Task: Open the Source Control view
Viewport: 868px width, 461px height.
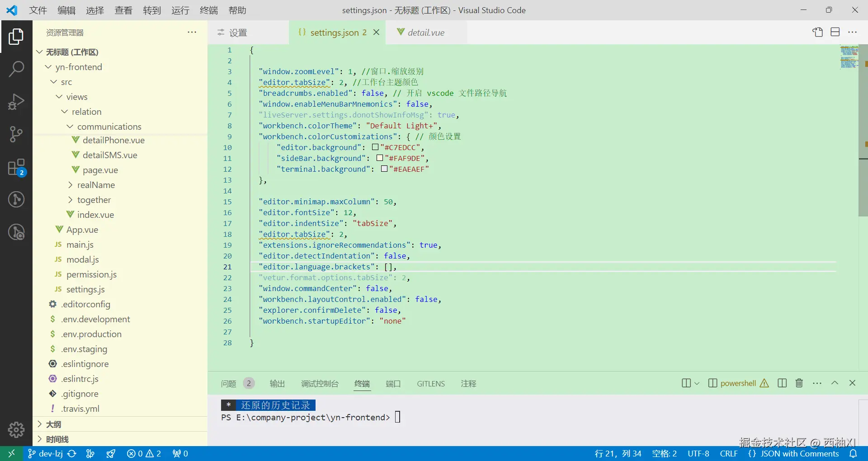Action: [x=16, y=134]
